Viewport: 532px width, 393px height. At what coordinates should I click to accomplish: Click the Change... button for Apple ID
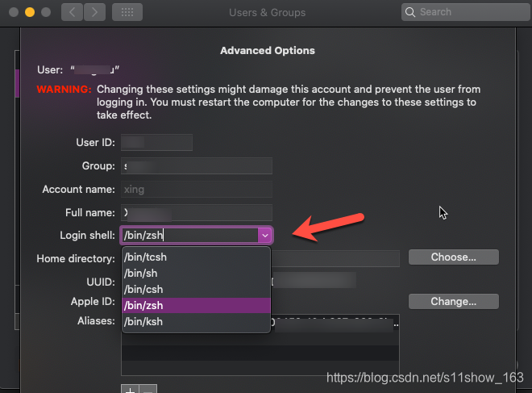[x=453, y=302]
